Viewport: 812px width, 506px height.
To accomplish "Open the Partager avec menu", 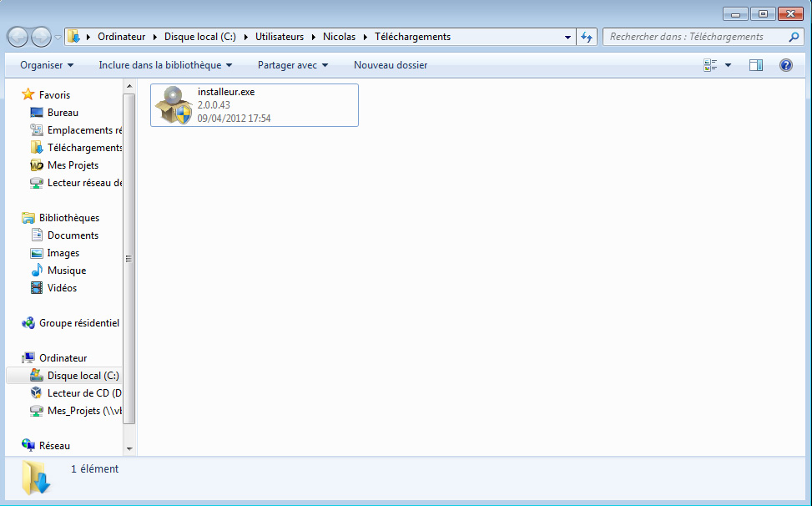I will [x=293, y=65].
